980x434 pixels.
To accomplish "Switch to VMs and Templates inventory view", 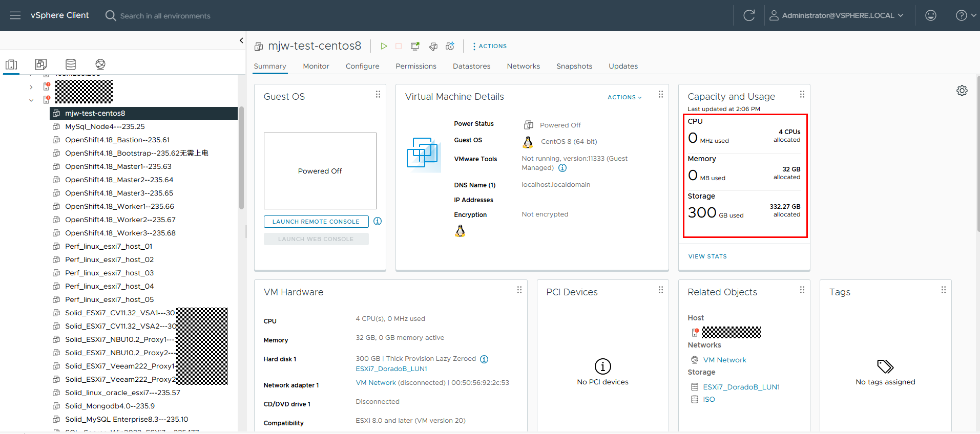I will coord(41,64).
